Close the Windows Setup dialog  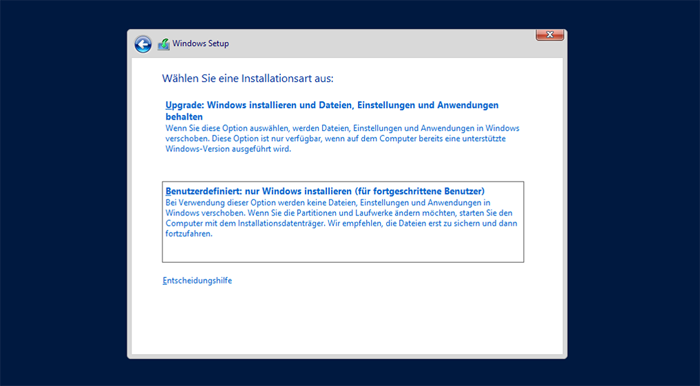550,35
